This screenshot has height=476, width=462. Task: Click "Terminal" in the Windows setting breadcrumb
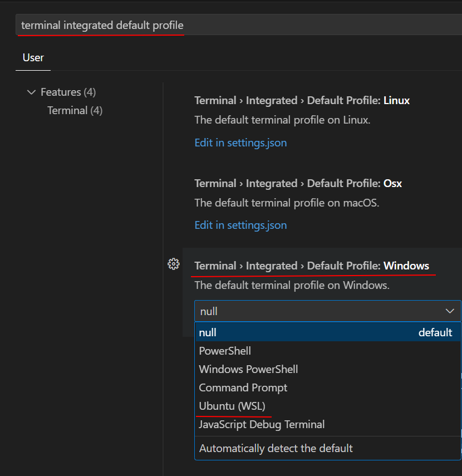tap(215, 266)
